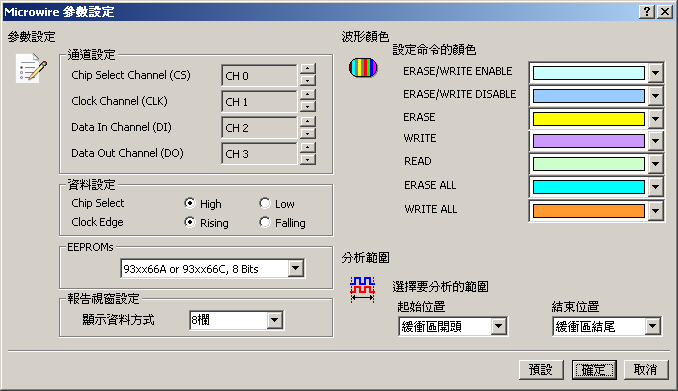Screen dimensions: 678x391
Task: Expand the WRITE color dropdown arrow
Action: pos(656,141)
